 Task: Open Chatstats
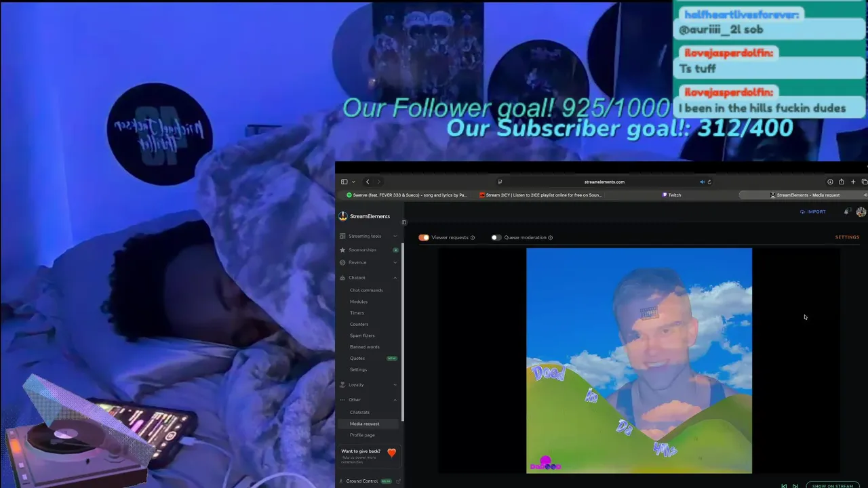click(359, 412)
